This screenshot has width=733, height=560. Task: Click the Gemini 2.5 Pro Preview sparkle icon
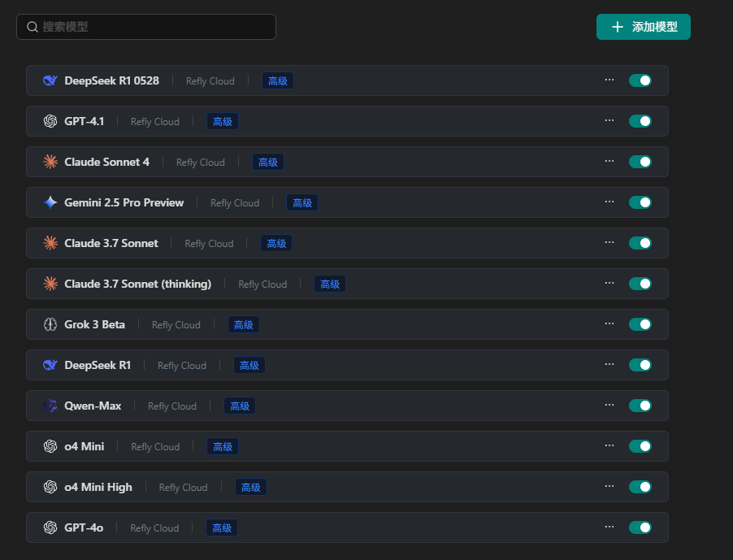[x=50, y=203]
